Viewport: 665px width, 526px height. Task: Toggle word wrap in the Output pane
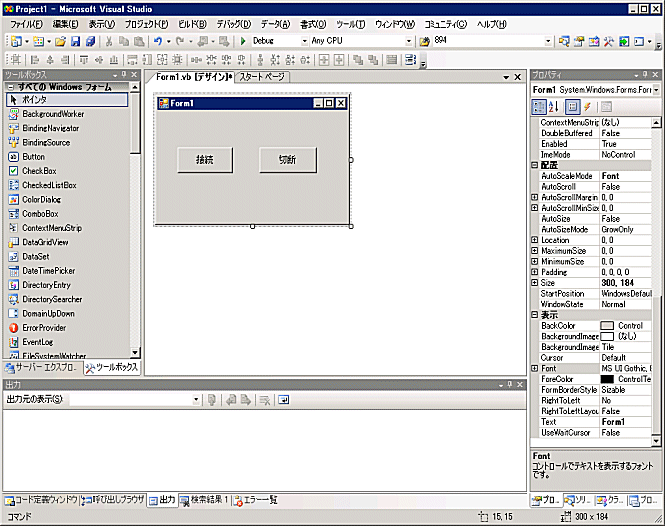click(x=284, y=400)
